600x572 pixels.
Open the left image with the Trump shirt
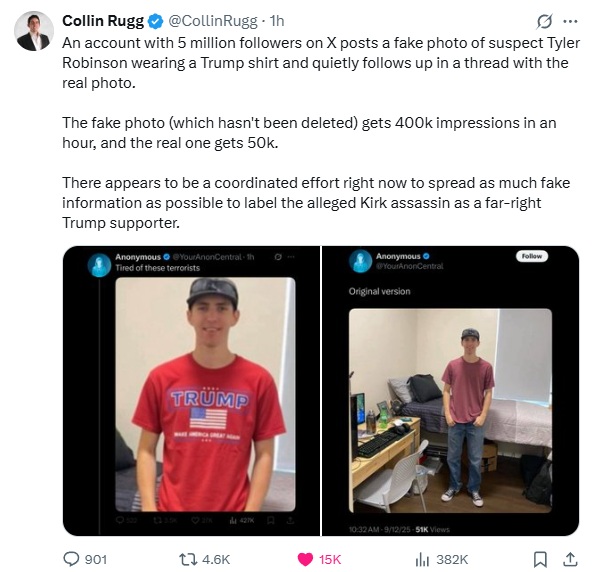[192, 391]
